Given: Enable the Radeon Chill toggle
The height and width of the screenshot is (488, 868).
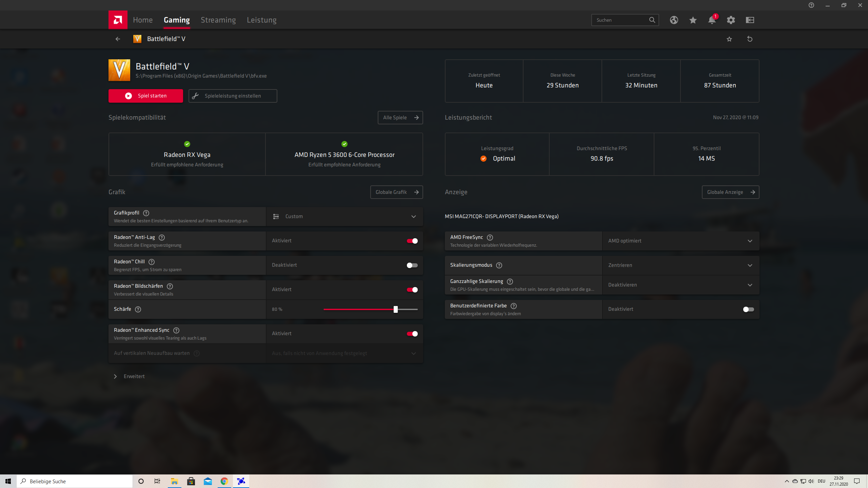Looking at the screenshot, I should pyautogui.click(x=412, y=265).
